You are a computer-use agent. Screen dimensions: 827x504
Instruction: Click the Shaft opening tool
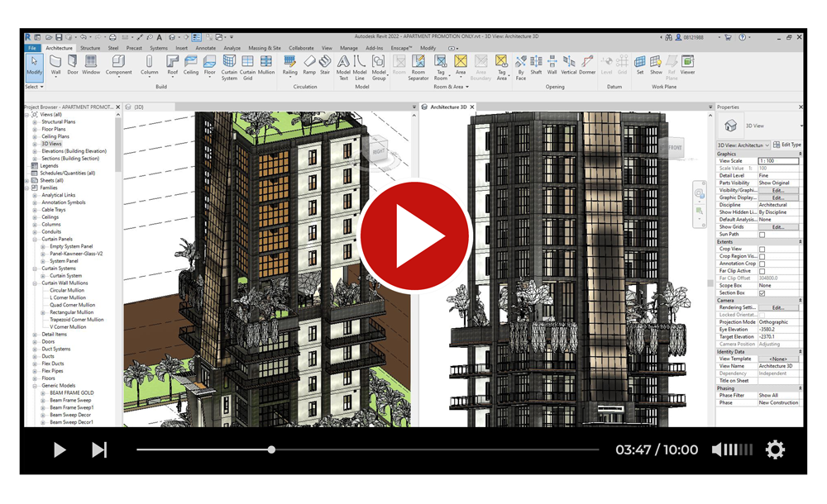tap(536, 64)
